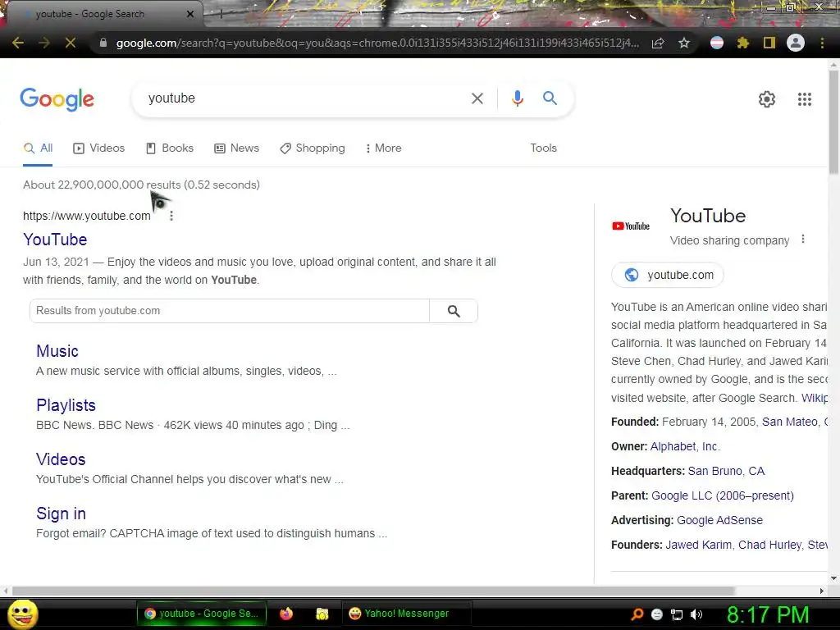The image size is (840, 630).
Task: Open the Music sitelink
Action: point(57,351)
